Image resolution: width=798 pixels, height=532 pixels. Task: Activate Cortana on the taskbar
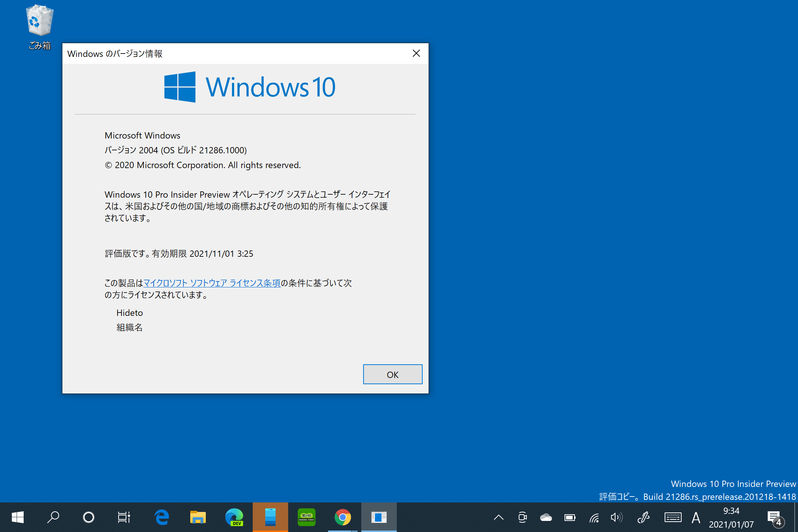pos(88,517)
